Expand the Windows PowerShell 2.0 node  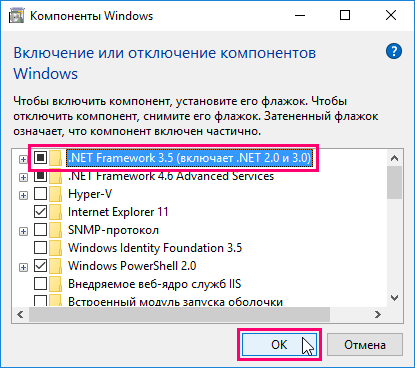point(23,267)
